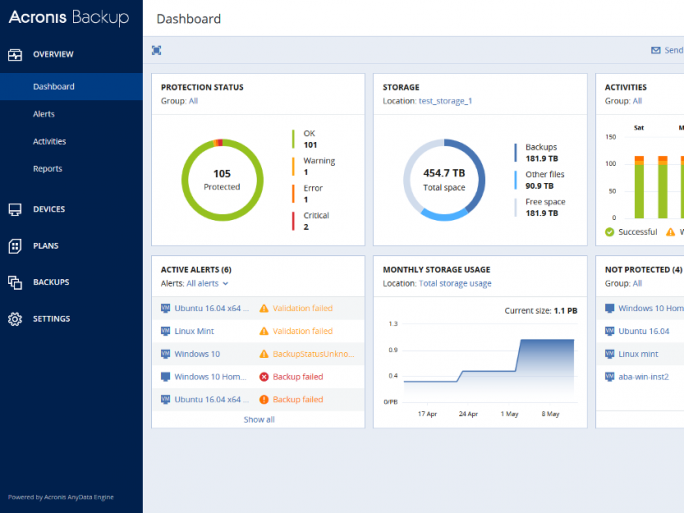Image resolution: width=684 pixels, height=513 pixels.
Task: Click VM icon beside Ubuntu 16.04 unprotected
Action: pos(609,331)
